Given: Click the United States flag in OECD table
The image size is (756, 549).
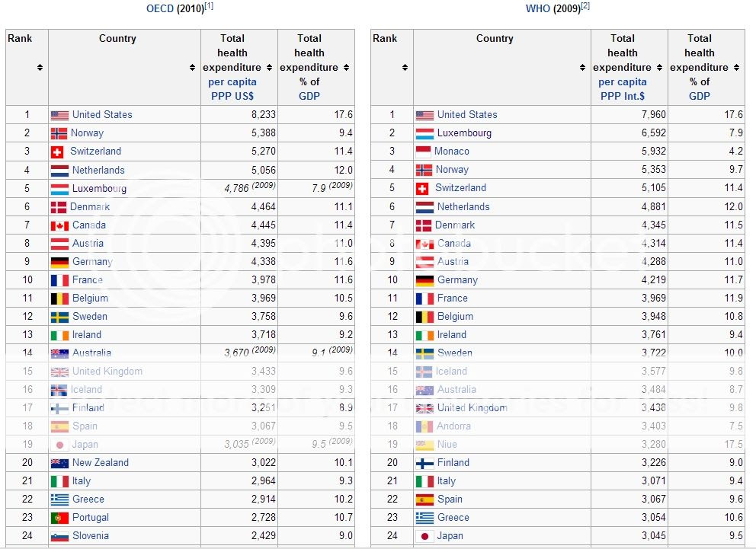Looking at the screenshot, I should click(59, 115).
